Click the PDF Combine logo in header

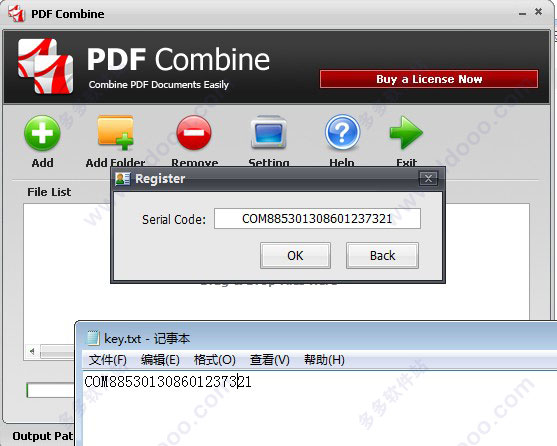click(x=45, y=66)
